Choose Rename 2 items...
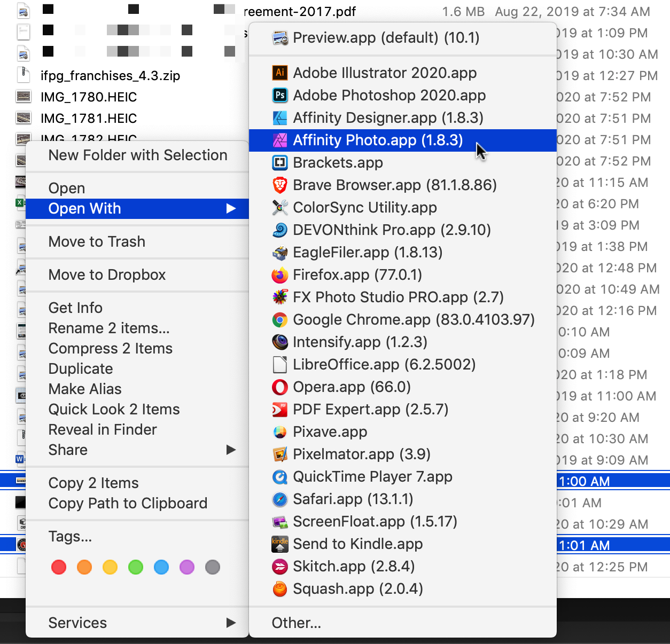The image size is (670, 644). point(137,328)
